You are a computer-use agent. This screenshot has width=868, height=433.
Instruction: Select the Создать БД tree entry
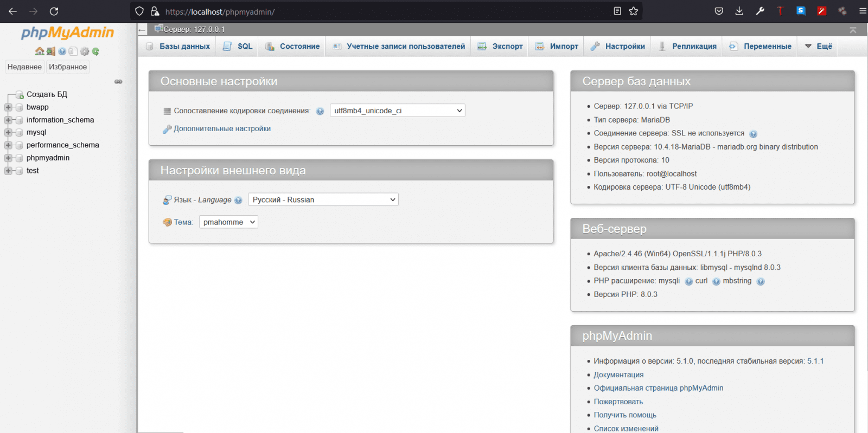click(x=47, y=94)
